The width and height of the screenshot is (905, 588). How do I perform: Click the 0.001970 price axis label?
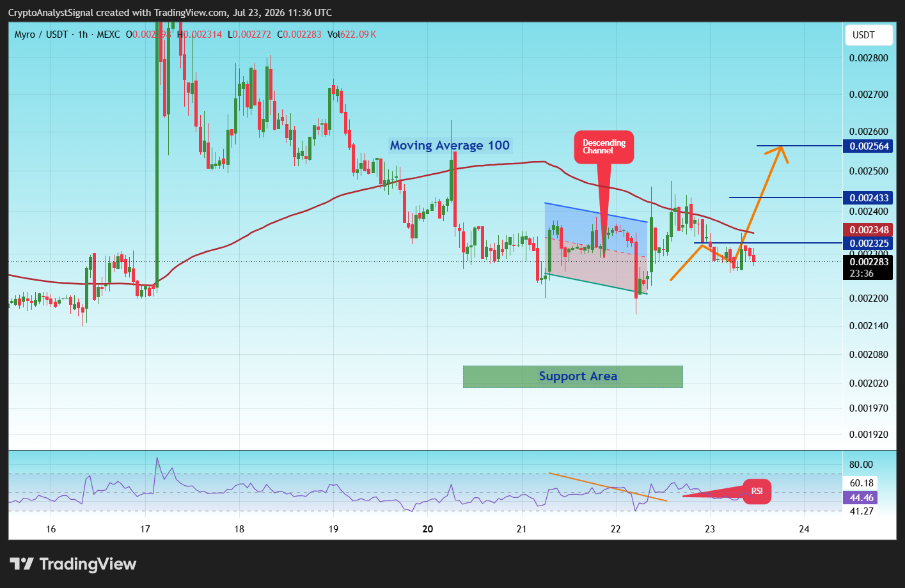coord(869,408)
